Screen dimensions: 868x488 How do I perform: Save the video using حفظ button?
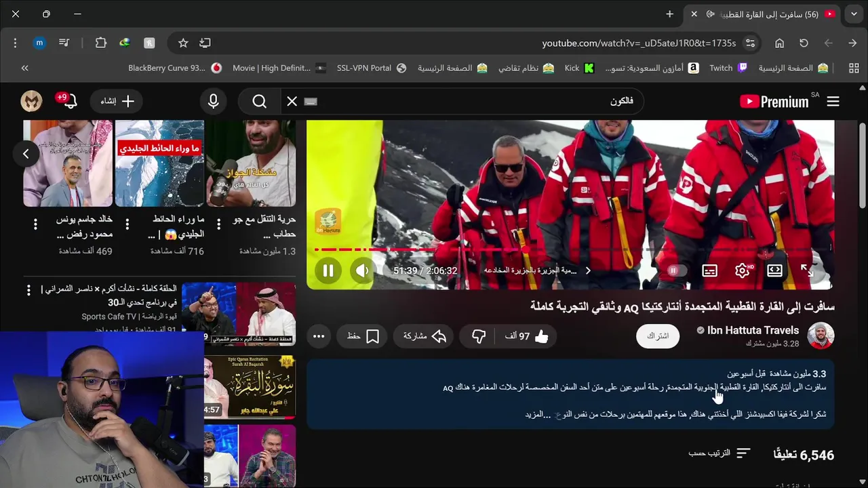click(x=363, y=336)
